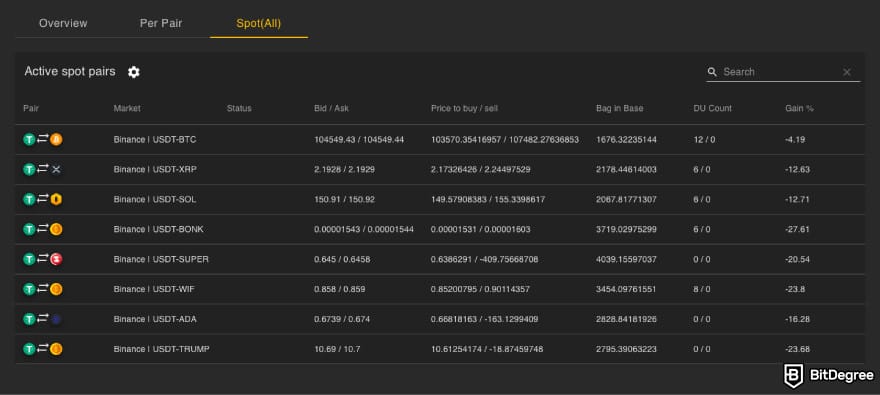Click the bid/ask 0.00001543 / 0.00001544
The width and height of the screenshot is (880, 395).
(x=364, y=229)
